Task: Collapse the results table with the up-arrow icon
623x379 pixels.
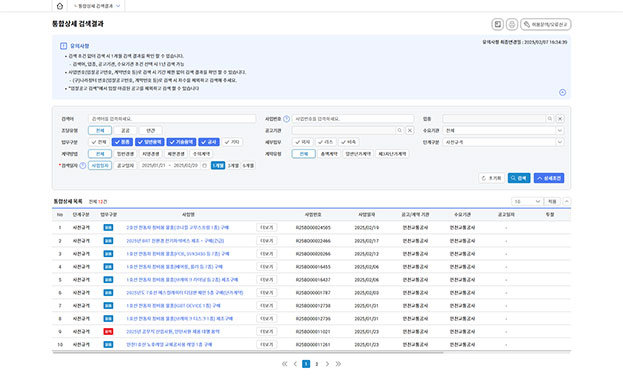Action: pos(567,201)
